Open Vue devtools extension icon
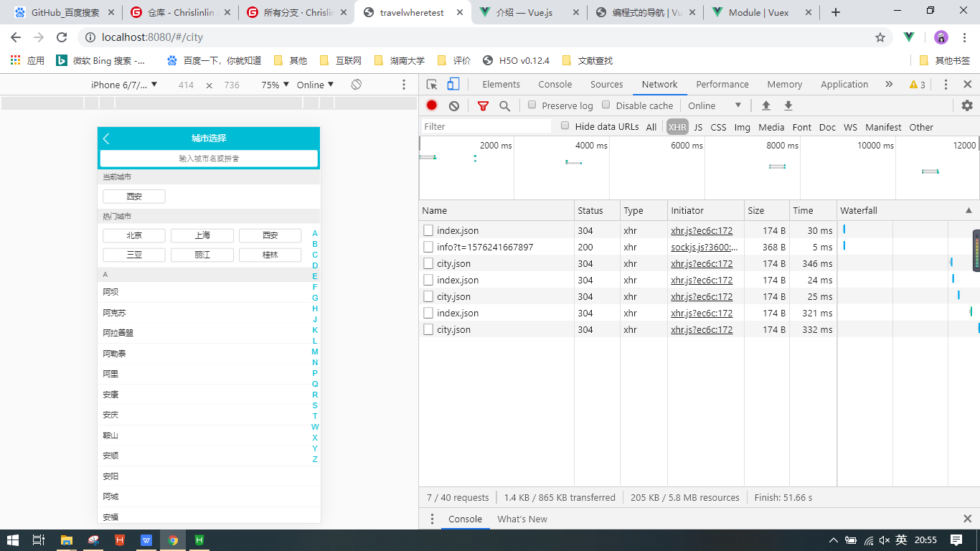980x551 pixels. pyautogui.click(x=909, y=37)
